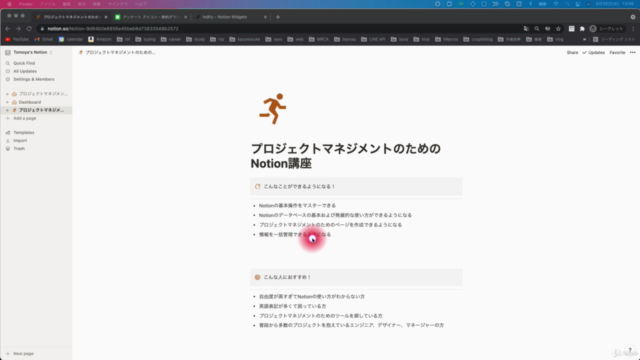Screen dimensions: 640x360
Task: Click the Bluetooth icon in menu bar
Action: [530, 4]
